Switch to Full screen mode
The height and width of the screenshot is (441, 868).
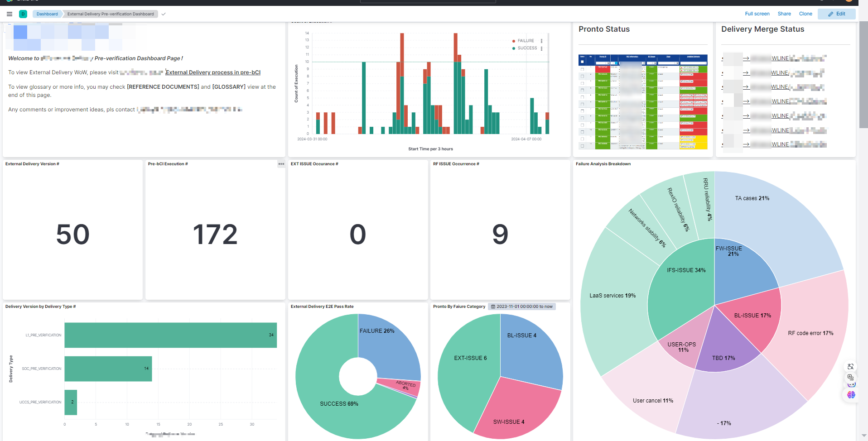point(757,14)
